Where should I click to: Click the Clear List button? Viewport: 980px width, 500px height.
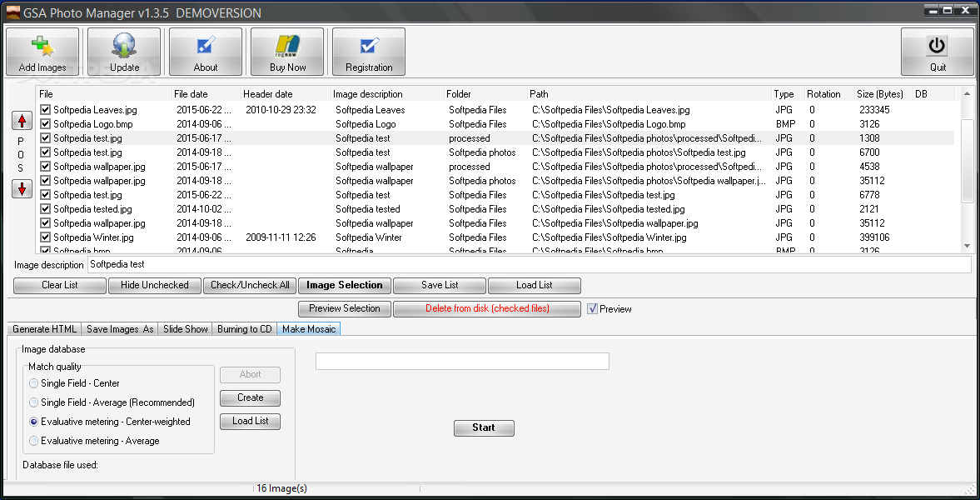click(60, 285)
